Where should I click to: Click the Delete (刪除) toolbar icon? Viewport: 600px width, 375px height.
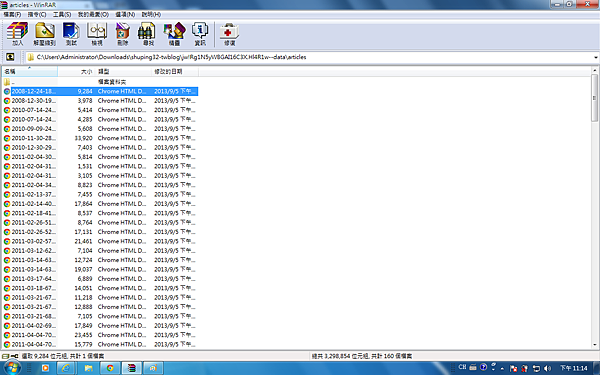point(122,34)
